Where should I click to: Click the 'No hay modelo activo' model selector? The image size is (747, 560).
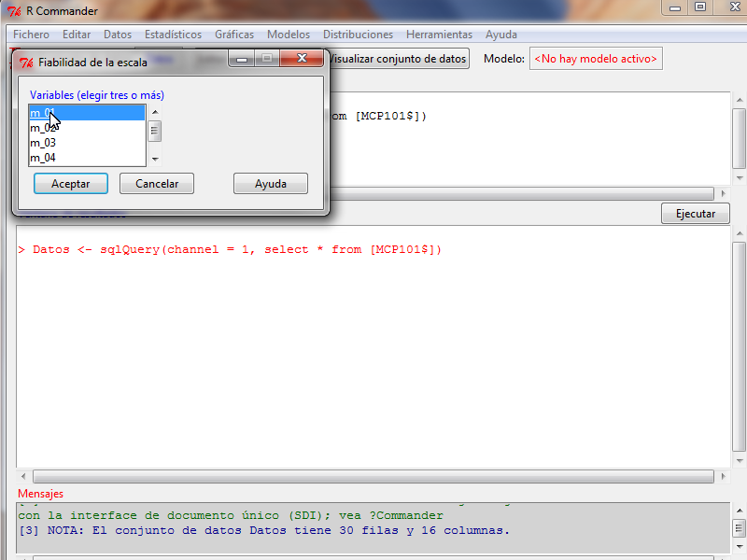coord(596,59)
